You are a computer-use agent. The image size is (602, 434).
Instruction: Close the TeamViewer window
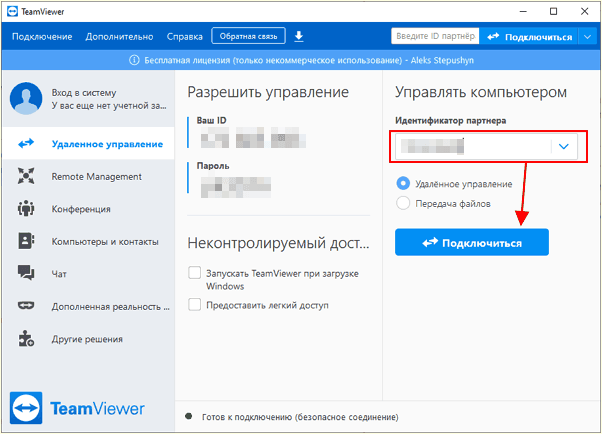coord(585,12)
